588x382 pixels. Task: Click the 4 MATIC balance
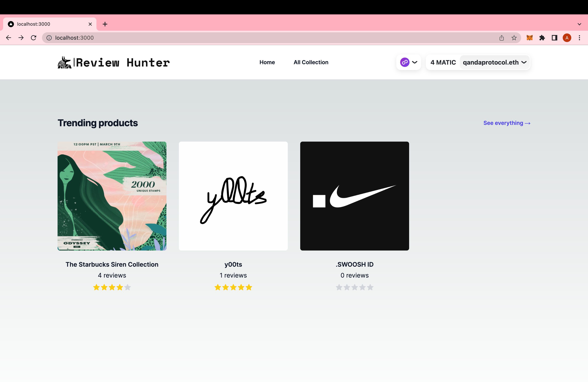point(443,62)
